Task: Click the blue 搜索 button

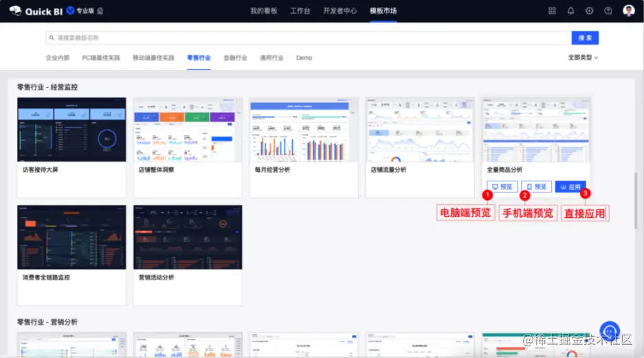Action: pyautogui.click(x=585, y=38)
